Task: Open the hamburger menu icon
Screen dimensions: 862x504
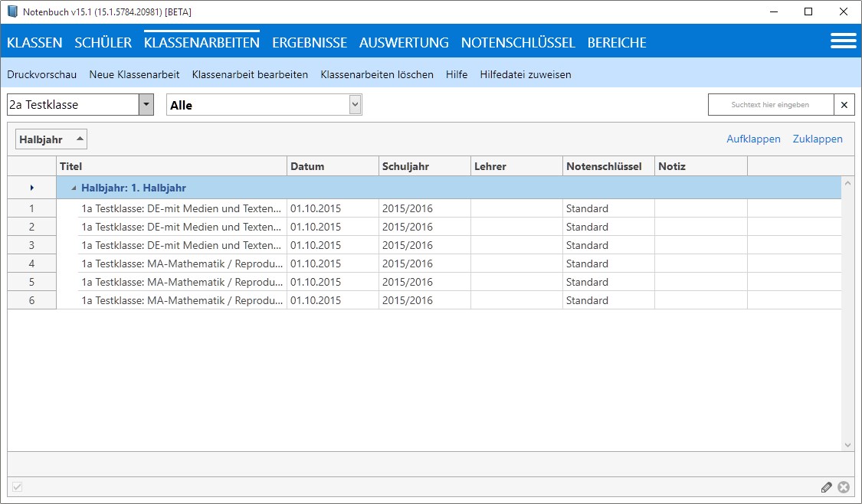Action: [x=843, y=41]
